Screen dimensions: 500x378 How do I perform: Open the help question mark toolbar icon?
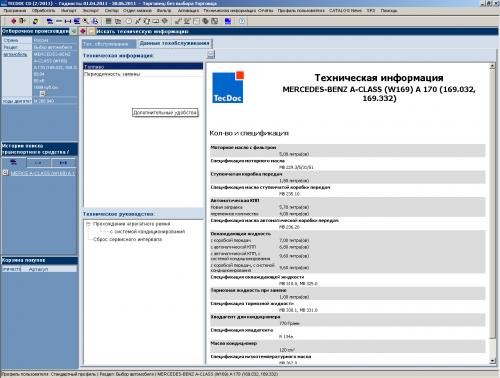(242, 21)
